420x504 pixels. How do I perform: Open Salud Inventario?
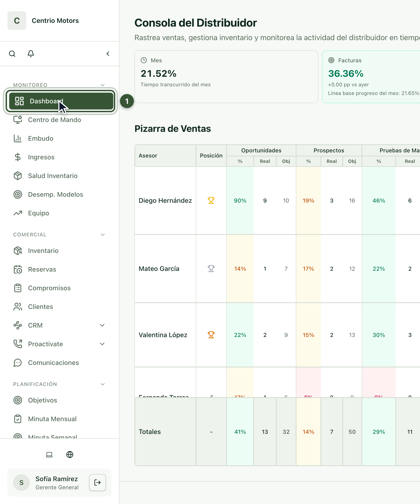[59, 176]
